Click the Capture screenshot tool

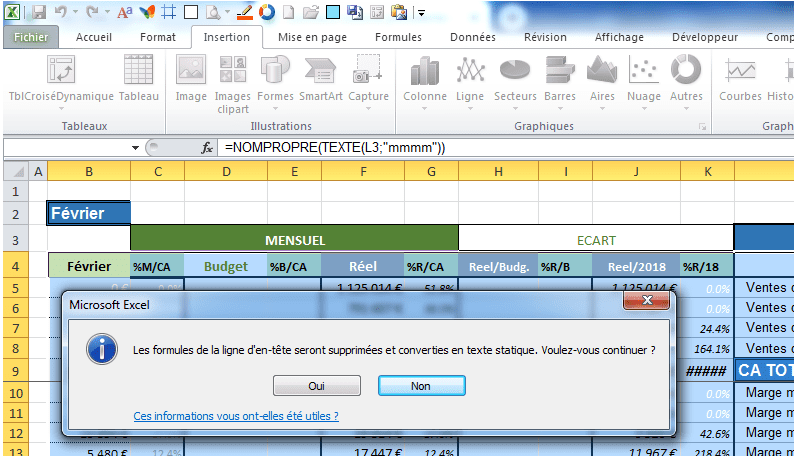pos(368,79)
